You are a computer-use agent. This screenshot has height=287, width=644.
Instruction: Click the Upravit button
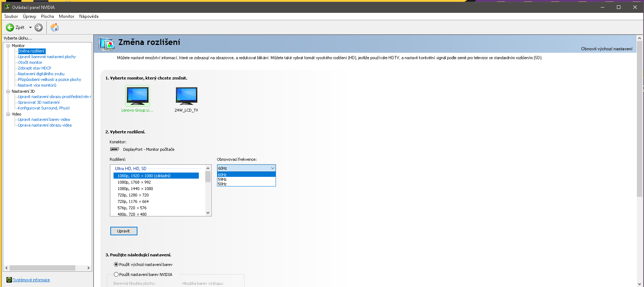tap(124, 231)
